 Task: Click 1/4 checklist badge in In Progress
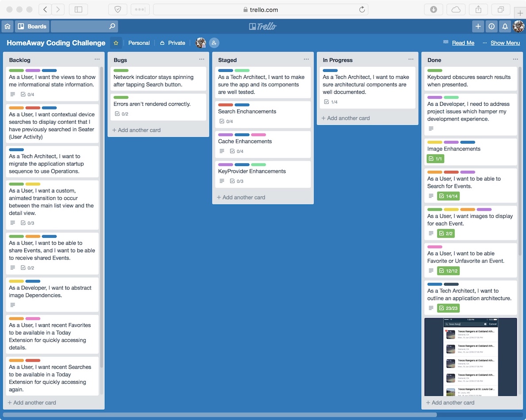331,102
